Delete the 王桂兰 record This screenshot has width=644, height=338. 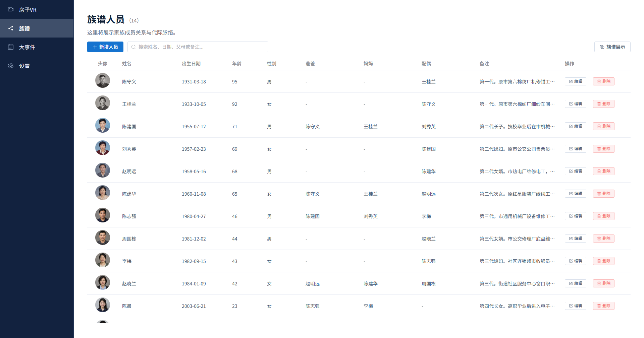click(604, 104)
